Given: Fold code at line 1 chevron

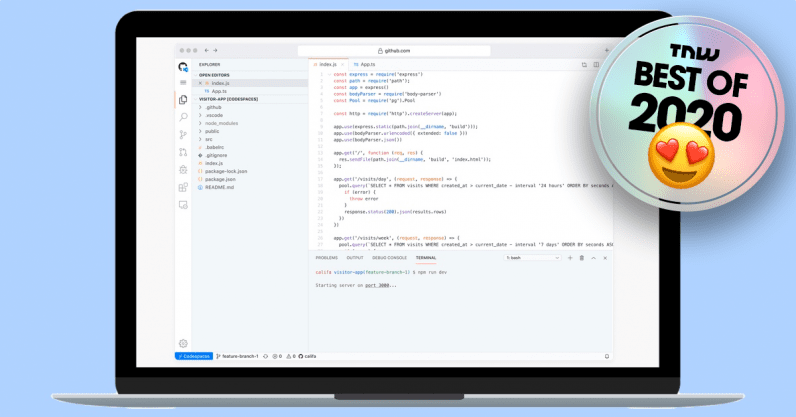Looking at the screenshot, I should [329, 74].
